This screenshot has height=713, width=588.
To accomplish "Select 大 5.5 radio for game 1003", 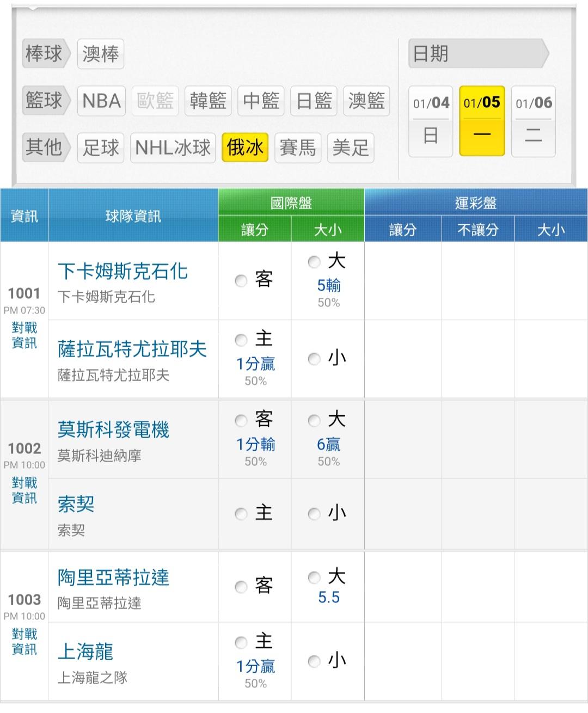I will [x=314, y=577].
